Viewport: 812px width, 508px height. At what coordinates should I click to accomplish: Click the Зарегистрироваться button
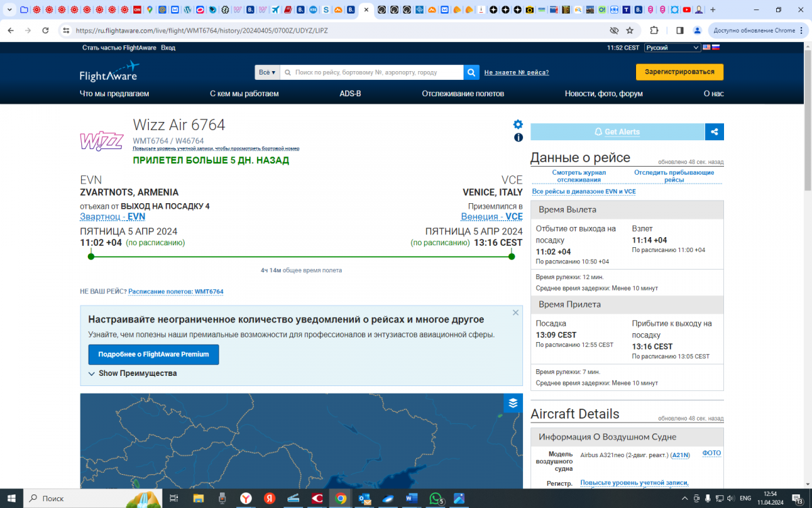[679, 72]
